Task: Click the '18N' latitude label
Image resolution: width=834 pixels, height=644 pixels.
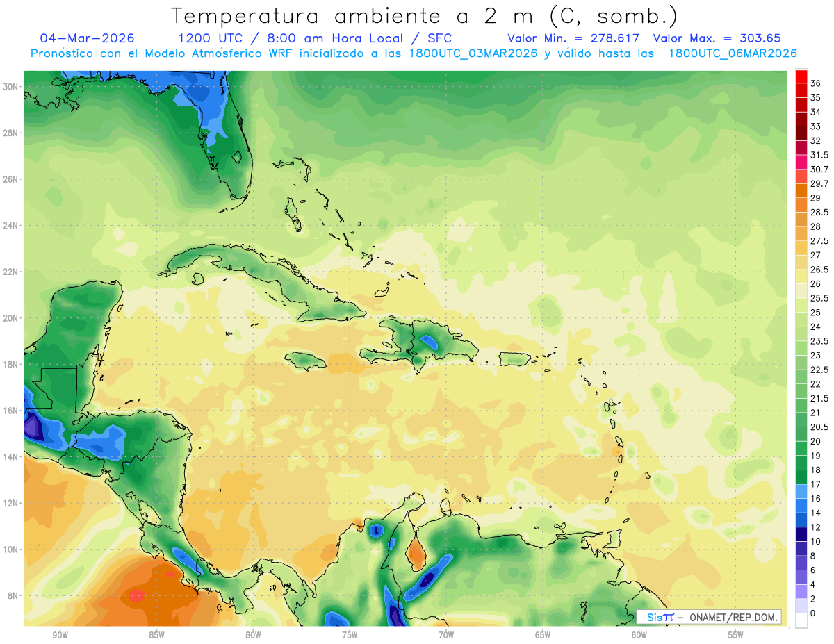Action: (x=11, y=364)
